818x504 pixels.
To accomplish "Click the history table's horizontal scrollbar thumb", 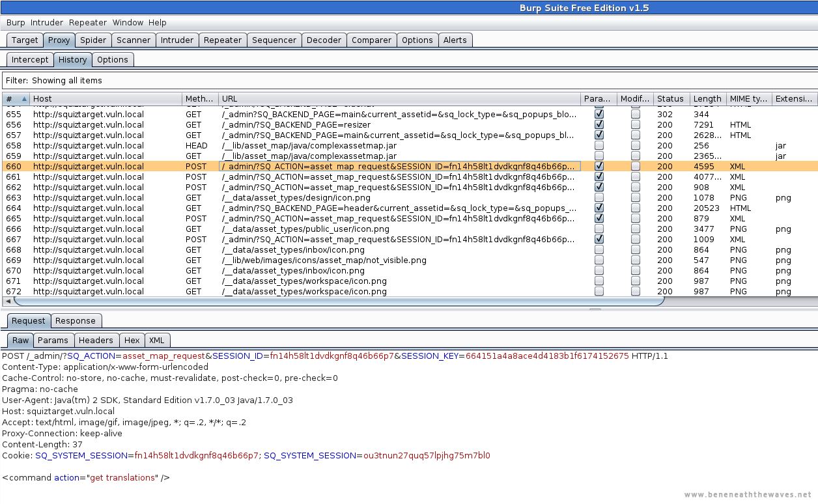I will [339, 301].
